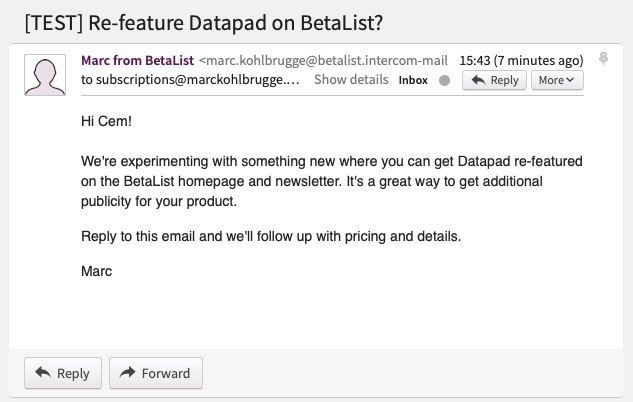Click the reply arrow icon at the bottom
633x402 pixels.
[x=42, y=373]
